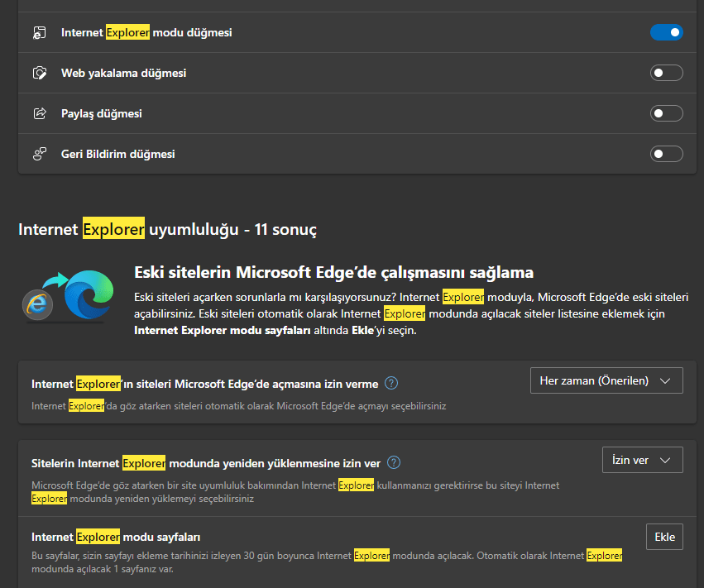Screen dimensions: 704x588
Task: Click the 'Web yakalama düğmesi' label text
Action: point(123,74)
